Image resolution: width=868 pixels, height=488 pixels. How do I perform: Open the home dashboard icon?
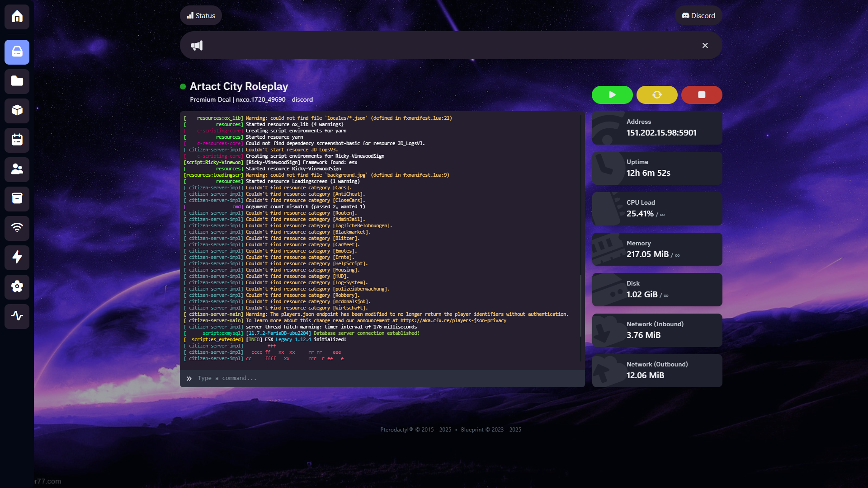pyautogui.click(x=17, y=17)
